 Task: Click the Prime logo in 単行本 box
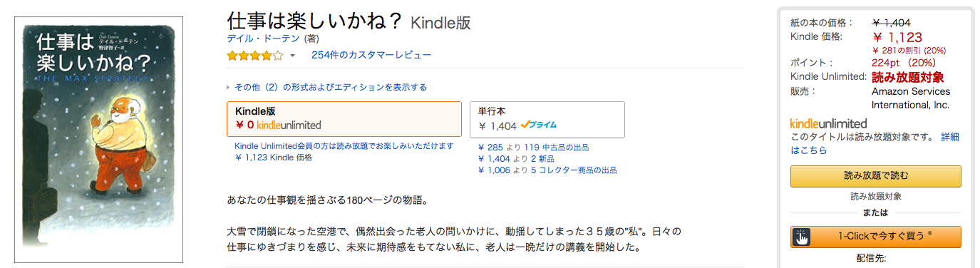[x=539, y=125]
